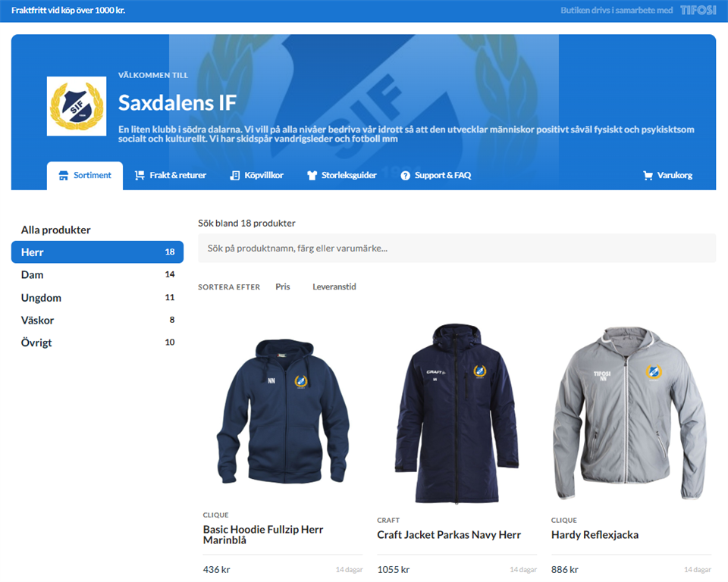Click the t-shirt icon beside Storleksguider
This screenshot has height=582, width=728.
(312, 175)
